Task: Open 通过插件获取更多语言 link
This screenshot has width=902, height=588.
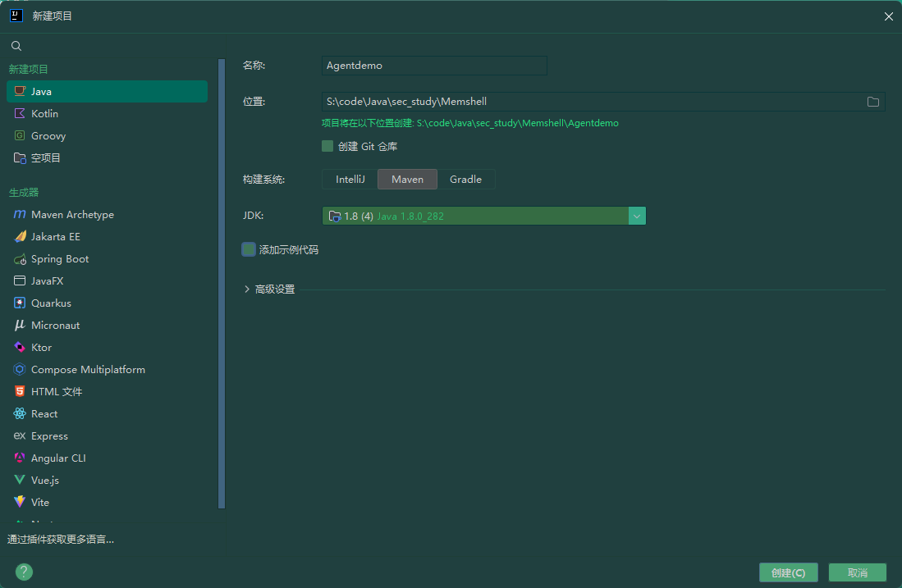Action: (61, 539)
